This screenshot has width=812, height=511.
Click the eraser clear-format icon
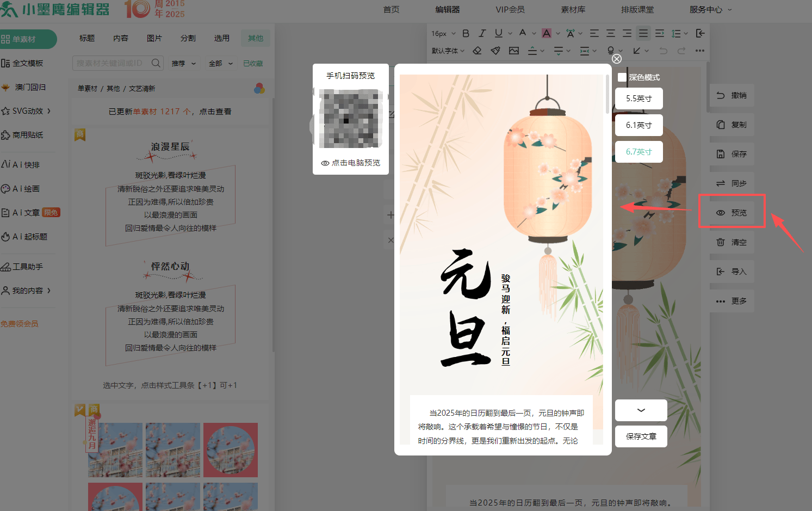(477, 51)
